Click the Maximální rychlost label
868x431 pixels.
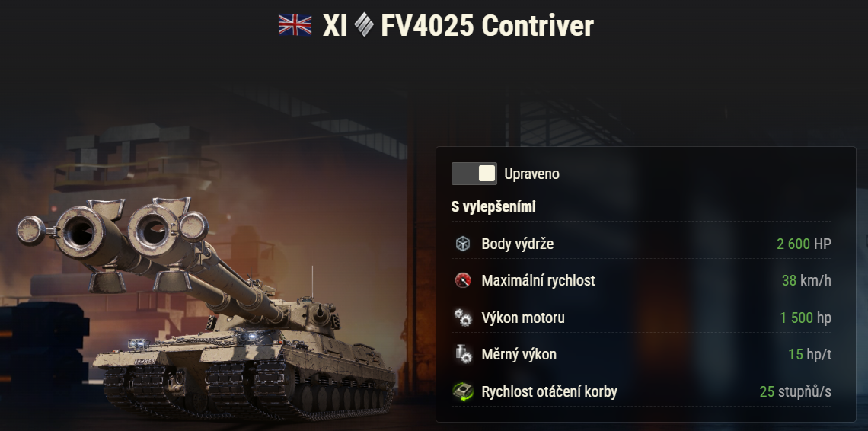click(538, 280)
